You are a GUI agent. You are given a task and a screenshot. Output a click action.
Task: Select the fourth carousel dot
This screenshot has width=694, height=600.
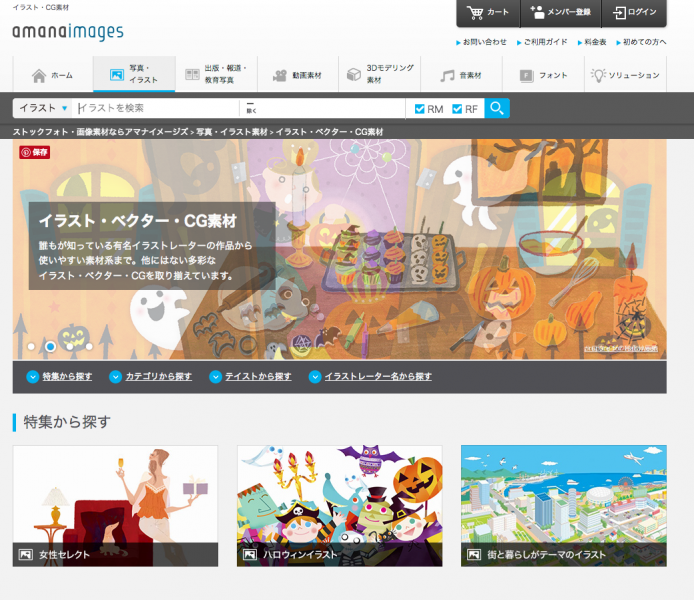click(89, 346)
